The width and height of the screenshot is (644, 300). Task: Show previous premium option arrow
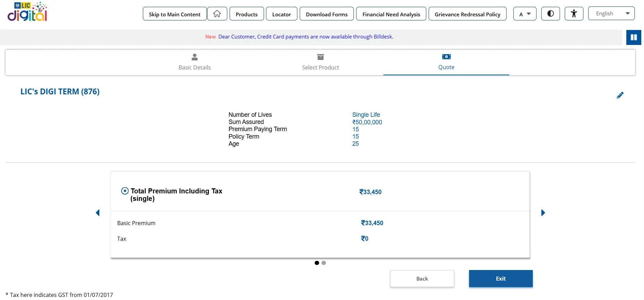98,213
